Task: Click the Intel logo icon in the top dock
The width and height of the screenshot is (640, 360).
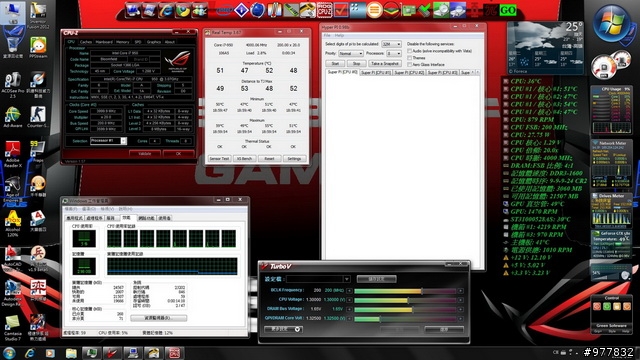Action: 224,10
